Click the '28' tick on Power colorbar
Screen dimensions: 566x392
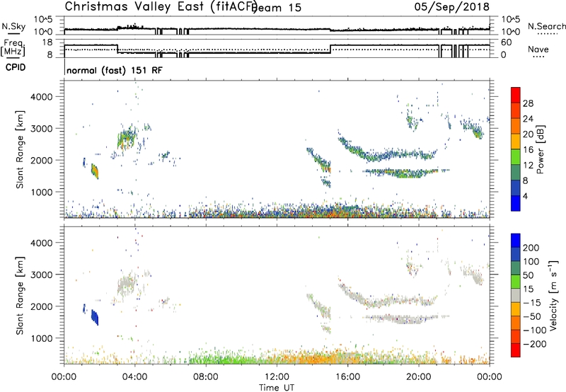(x=528, y=103)
